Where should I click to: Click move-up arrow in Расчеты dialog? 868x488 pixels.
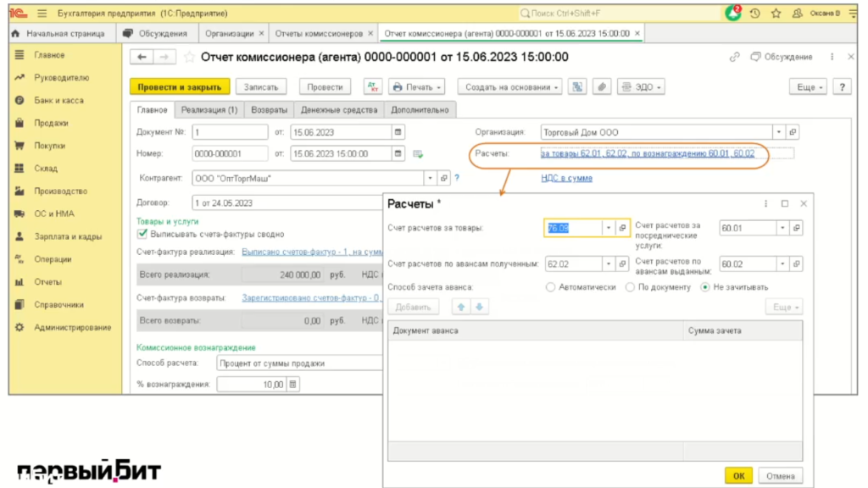pyautogui.click(x=460, y=307)
